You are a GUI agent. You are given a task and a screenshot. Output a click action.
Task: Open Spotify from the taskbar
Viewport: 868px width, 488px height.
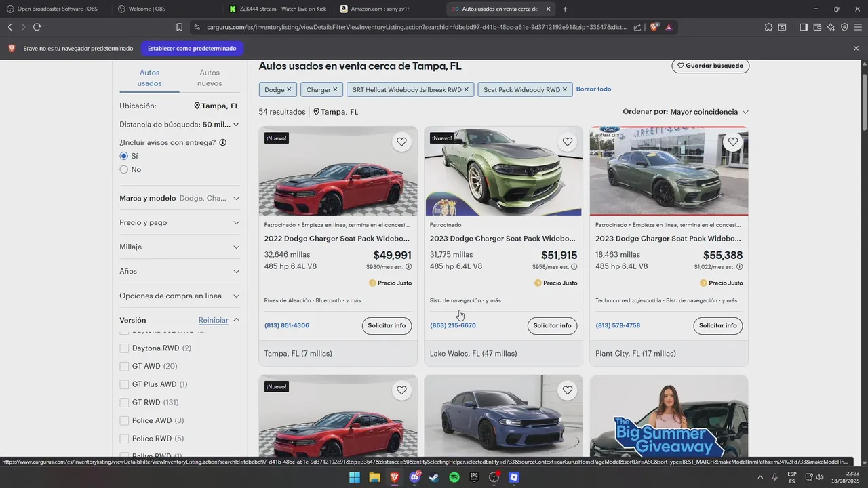click(454, 477)
